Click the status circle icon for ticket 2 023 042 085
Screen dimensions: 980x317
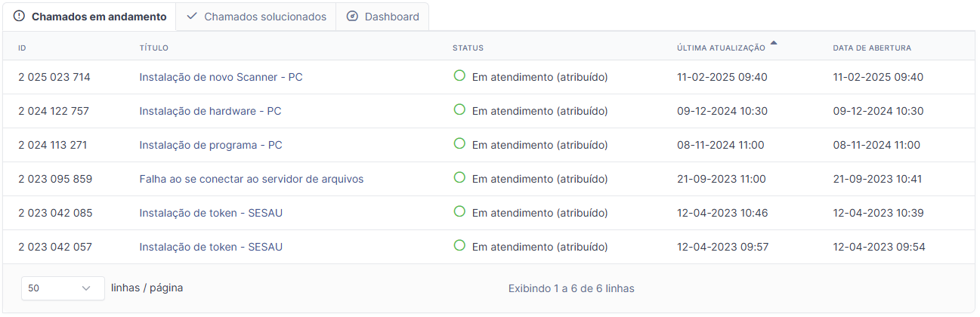pyautogui.click(x=459, y=211)
